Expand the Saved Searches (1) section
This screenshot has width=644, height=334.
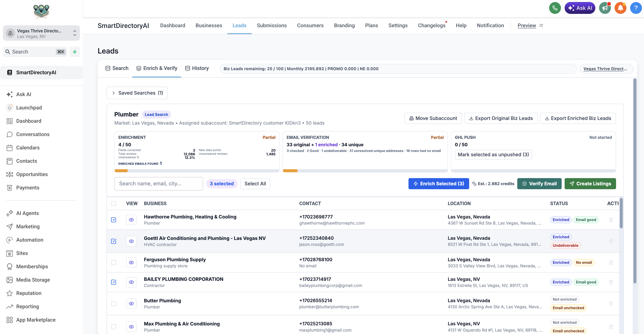click(x=137, y=93)
